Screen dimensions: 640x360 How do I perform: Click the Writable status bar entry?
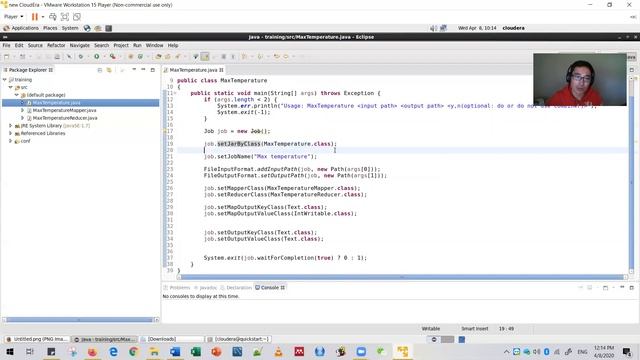(431, 329)
